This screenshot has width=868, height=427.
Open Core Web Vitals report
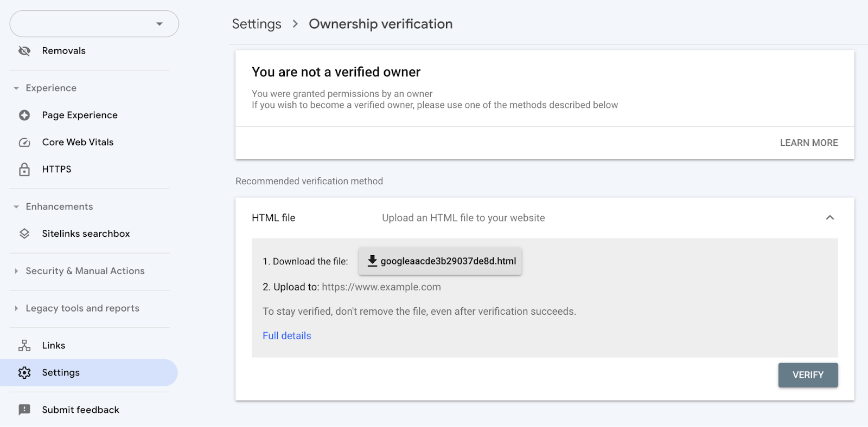click(x=78, y=143)
